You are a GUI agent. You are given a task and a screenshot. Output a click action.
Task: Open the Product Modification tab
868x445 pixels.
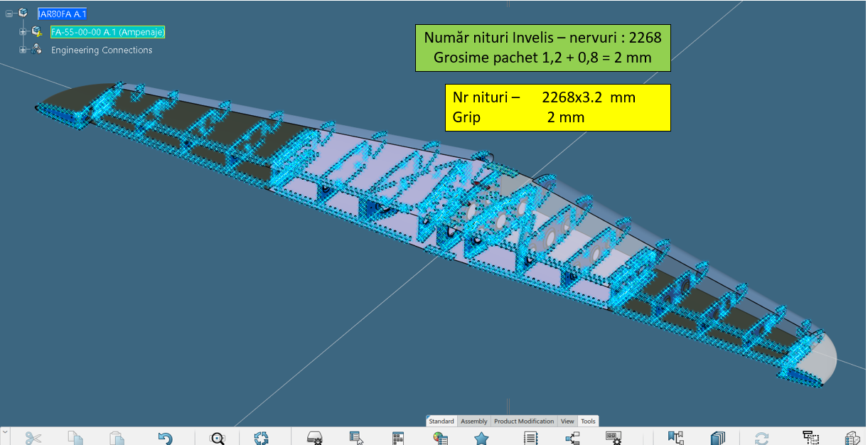coord(524,422)
